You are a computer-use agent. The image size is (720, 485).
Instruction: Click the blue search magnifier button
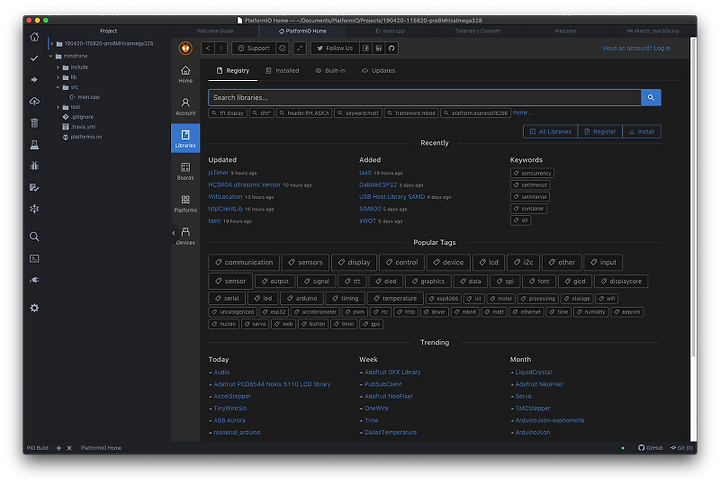651,97
